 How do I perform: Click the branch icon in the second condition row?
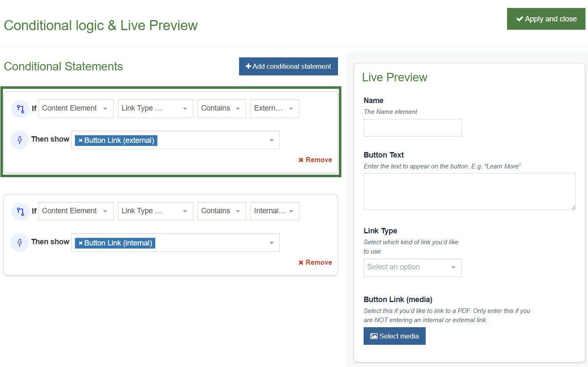pos(21,211)
